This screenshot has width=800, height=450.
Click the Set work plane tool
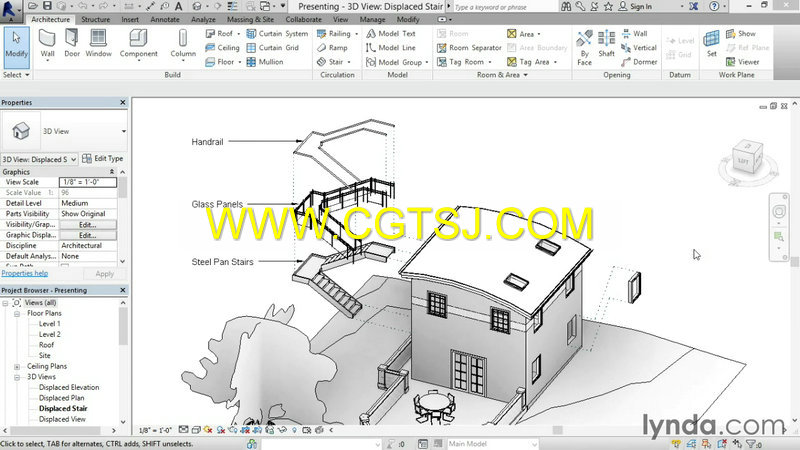[711, 44]
